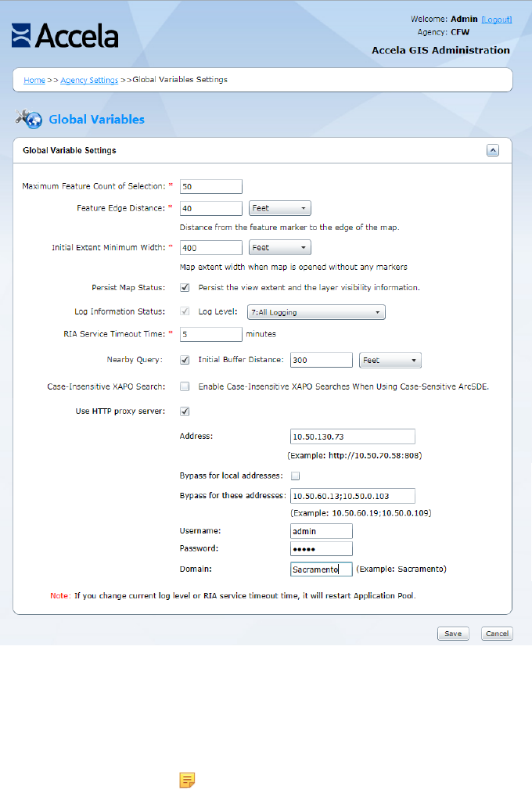Open Feature Edge Distance unit dropdown
The image size is (532, 790).
click(279, 208)
